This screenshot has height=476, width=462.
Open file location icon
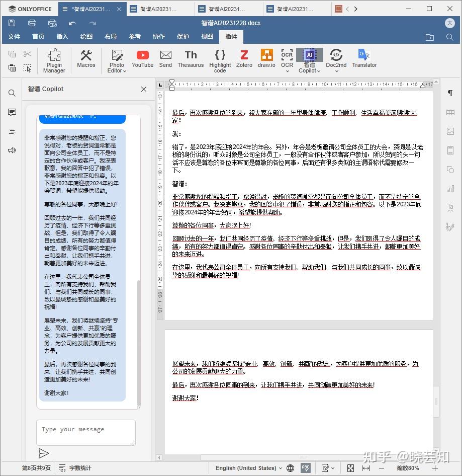[429, 37]
